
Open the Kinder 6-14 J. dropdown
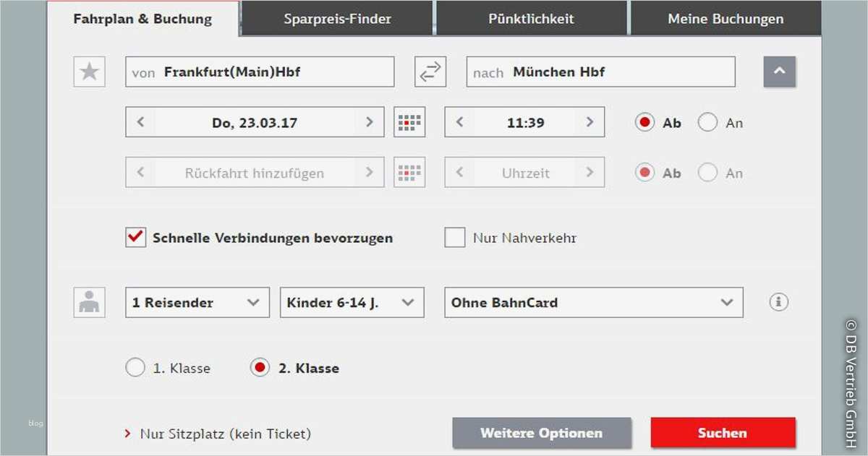[352, 302]
